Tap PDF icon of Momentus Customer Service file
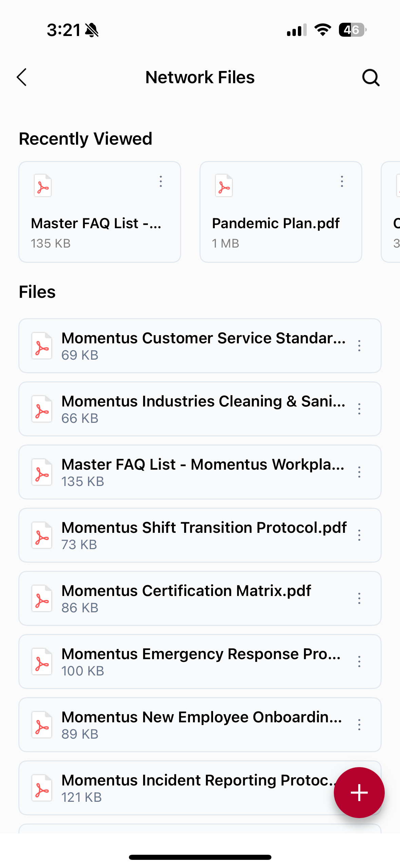This screenshot has height=868, width=400. [42, 346]
